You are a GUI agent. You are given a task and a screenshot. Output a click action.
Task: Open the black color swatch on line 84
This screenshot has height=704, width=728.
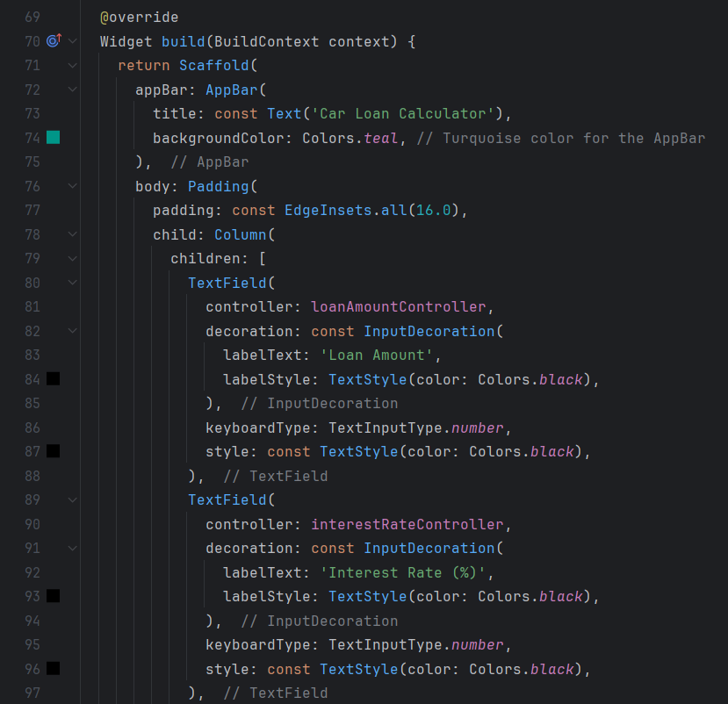click(54, 378)
